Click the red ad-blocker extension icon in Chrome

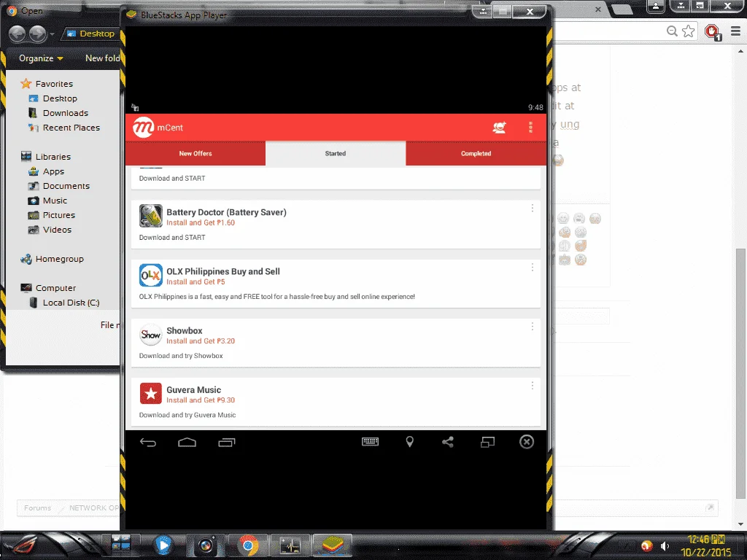[713, 32]
